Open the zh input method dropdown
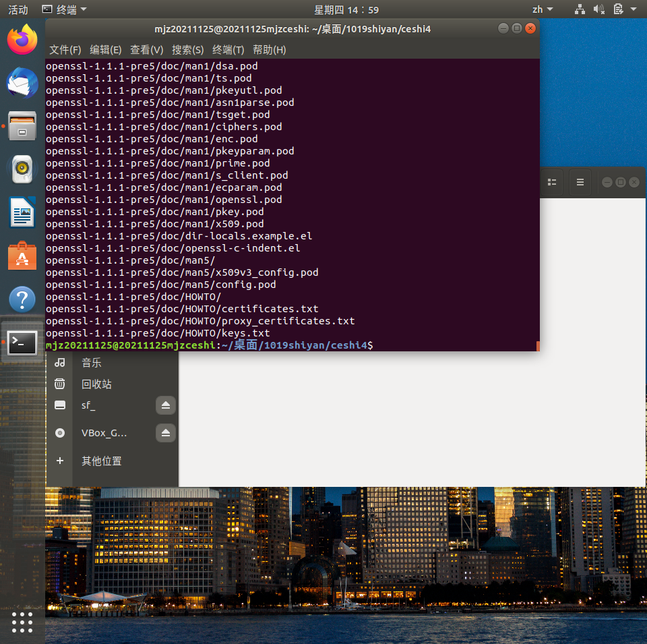 click(542, 9)
